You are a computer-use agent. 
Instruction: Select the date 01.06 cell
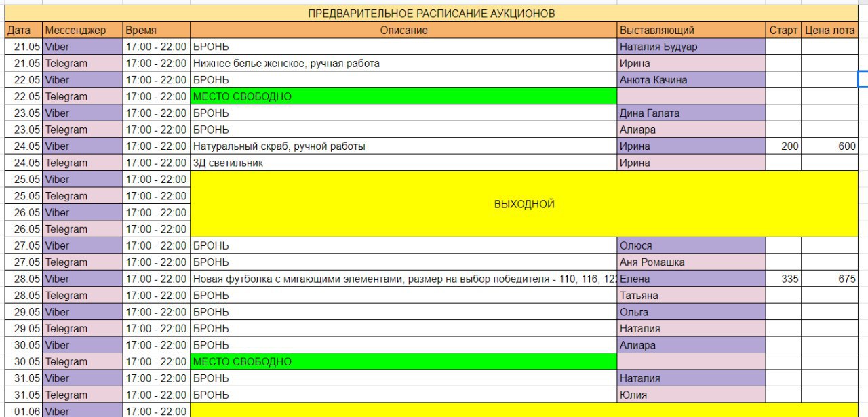(x=24, y=411)
